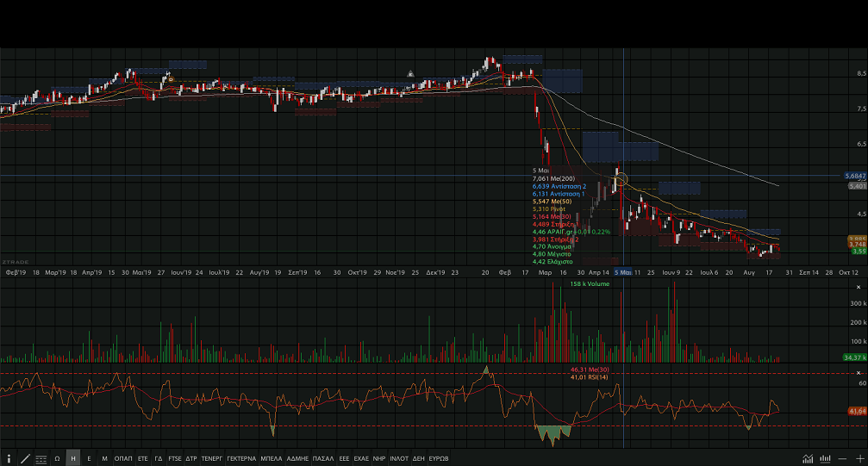The image size is (868, 466).
Task: Close the Volume panel with its X
Action: (x=859, y=284)
